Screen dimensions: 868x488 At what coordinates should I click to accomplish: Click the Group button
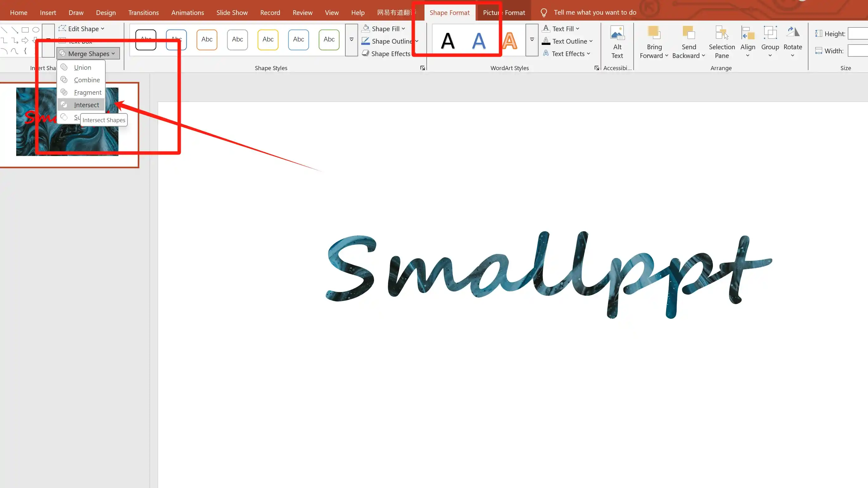pos(770,41)
